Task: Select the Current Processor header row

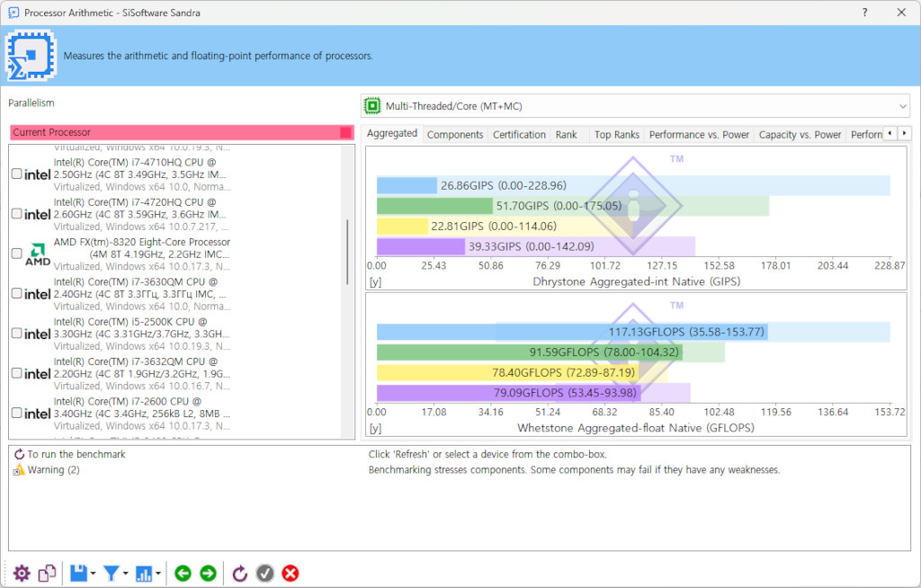Action: click(182, 133)
